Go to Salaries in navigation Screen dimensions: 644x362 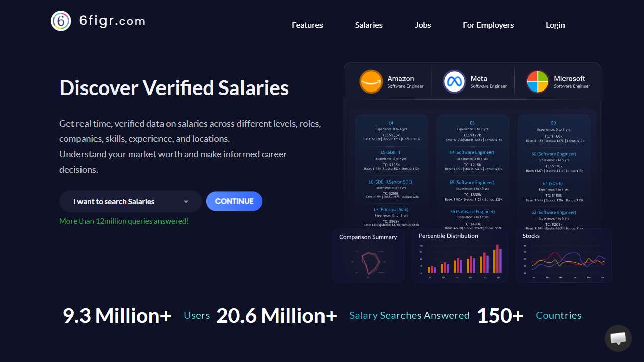pyautogui.click(x=369, y=25)
